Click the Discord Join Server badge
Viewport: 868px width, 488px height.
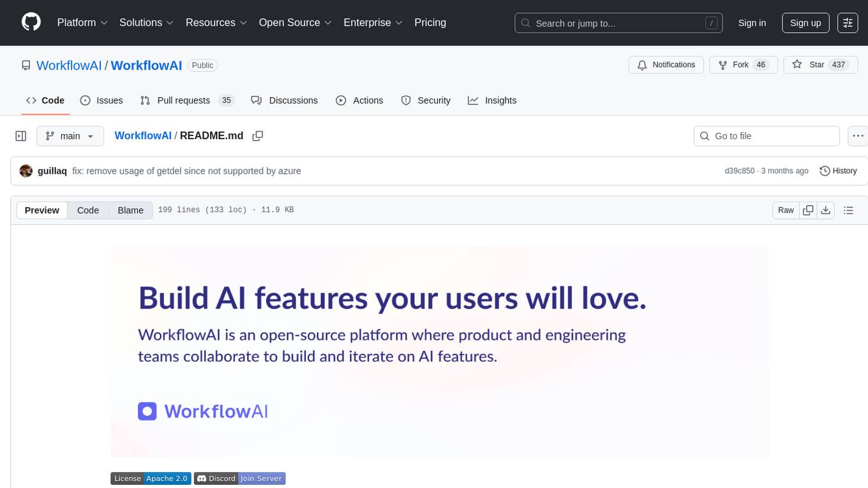pyautogui.click(x=239, y=478)
